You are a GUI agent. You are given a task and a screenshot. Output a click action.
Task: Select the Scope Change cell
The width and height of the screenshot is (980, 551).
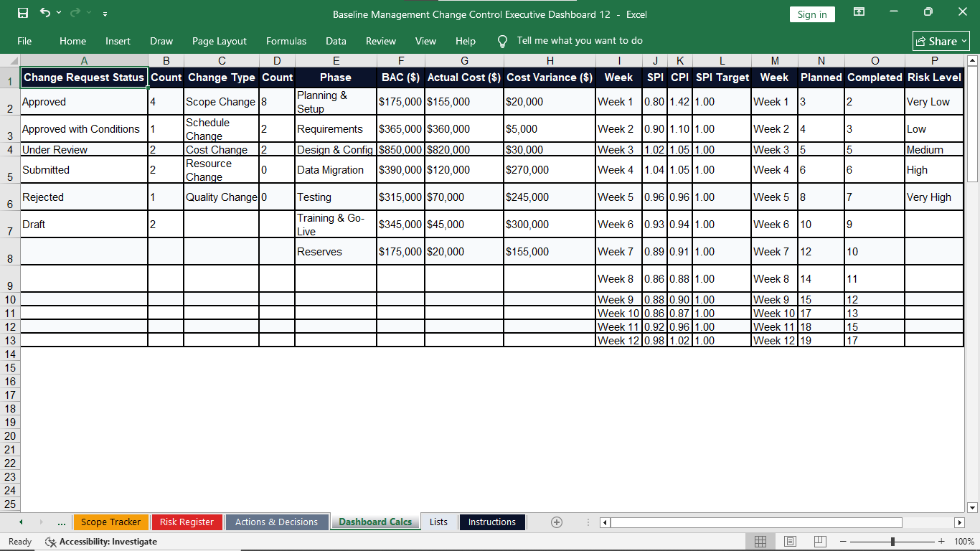coord(221,102)
